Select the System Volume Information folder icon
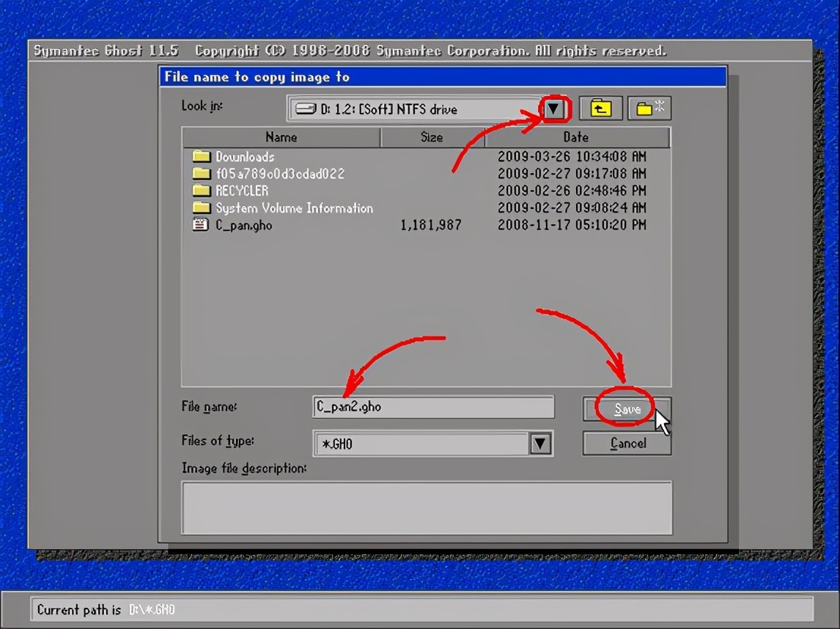 (201, 207)
